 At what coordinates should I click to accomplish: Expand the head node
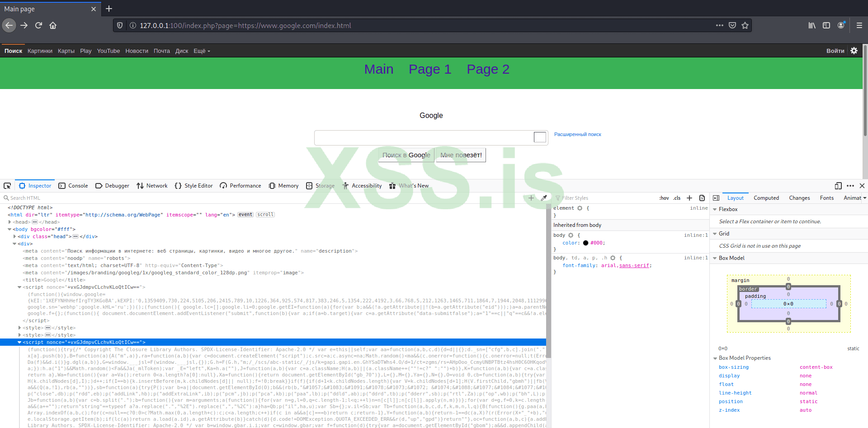pyautogui.click(x=9, y=222)
